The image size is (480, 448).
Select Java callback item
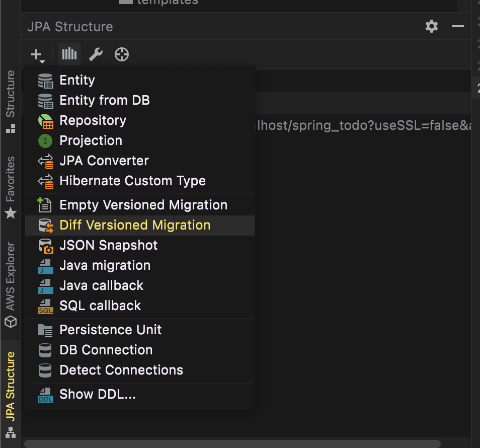[139, 286]
